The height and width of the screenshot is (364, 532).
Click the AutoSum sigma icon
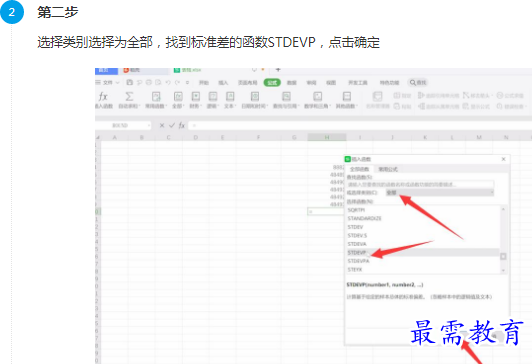pos(129,97)
